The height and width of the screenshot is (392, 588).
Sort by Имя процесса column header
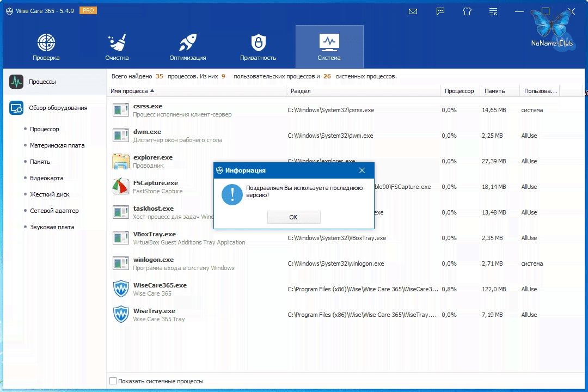pos(197,91)
